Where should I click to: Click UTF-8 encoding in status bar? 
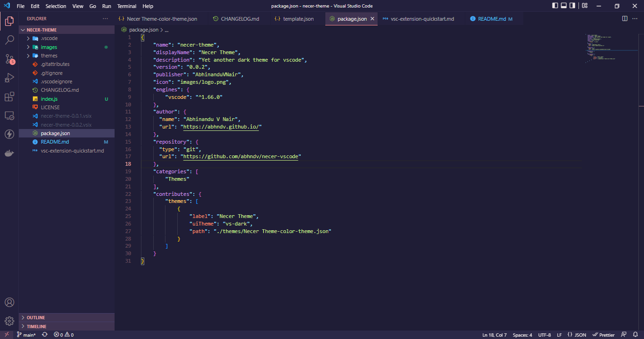[x=545, y=335]
